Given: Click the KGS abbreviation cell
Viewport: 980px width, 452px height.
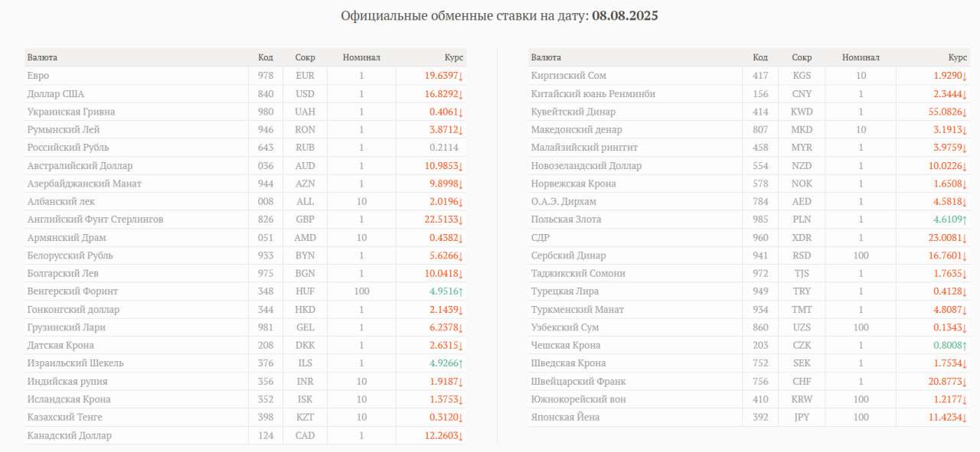Looking at the screenshot, I should (802, 76).
